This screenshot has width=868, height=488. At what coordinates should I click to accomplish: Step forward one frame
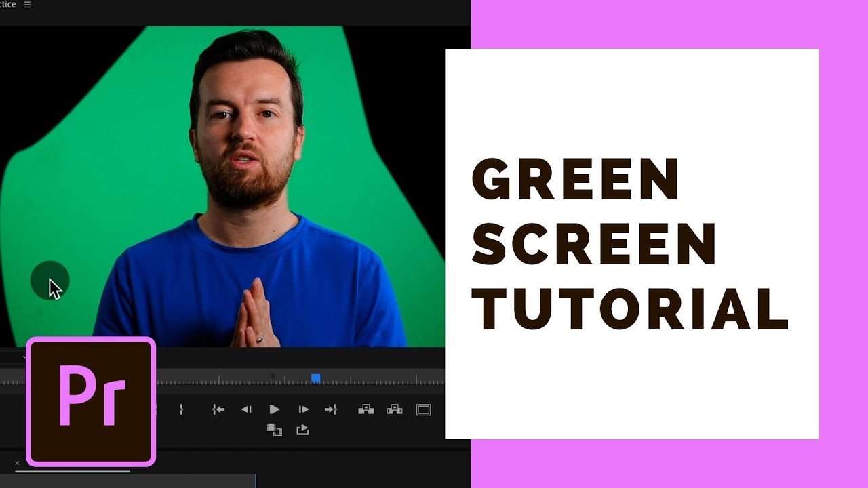click(303, 409)
